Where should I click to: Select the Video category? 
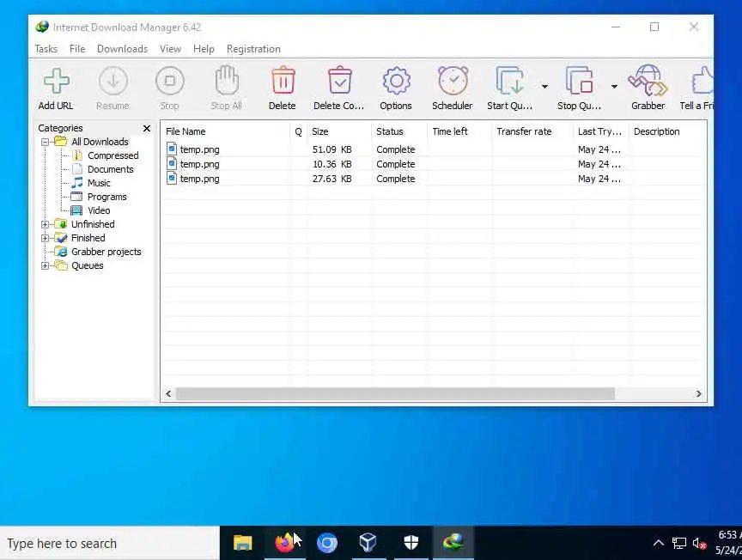click(x=99, y=210)
